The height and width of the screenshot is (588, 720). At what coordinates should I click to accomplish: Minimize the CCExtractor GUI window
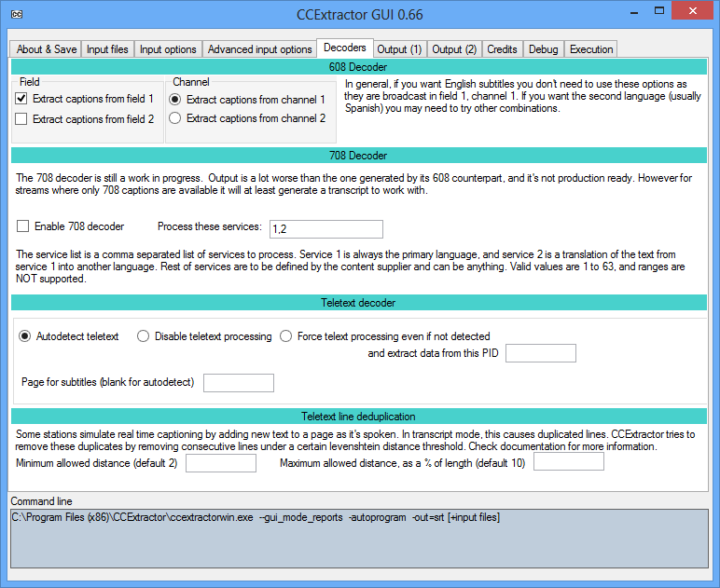(x=634, y=11)
